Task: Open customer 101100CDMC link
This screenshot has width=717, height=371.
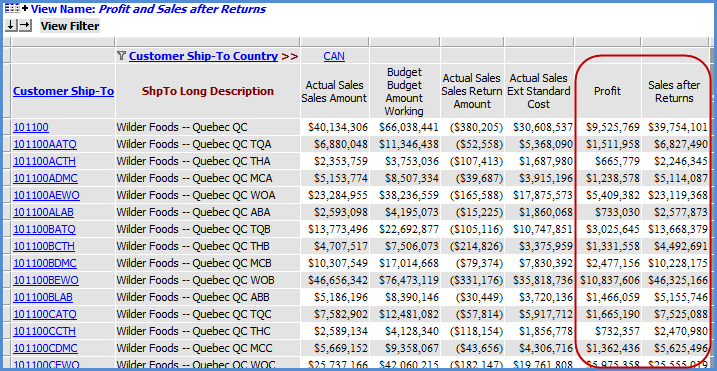Action: pyautogui.click(x=45, y=349)
